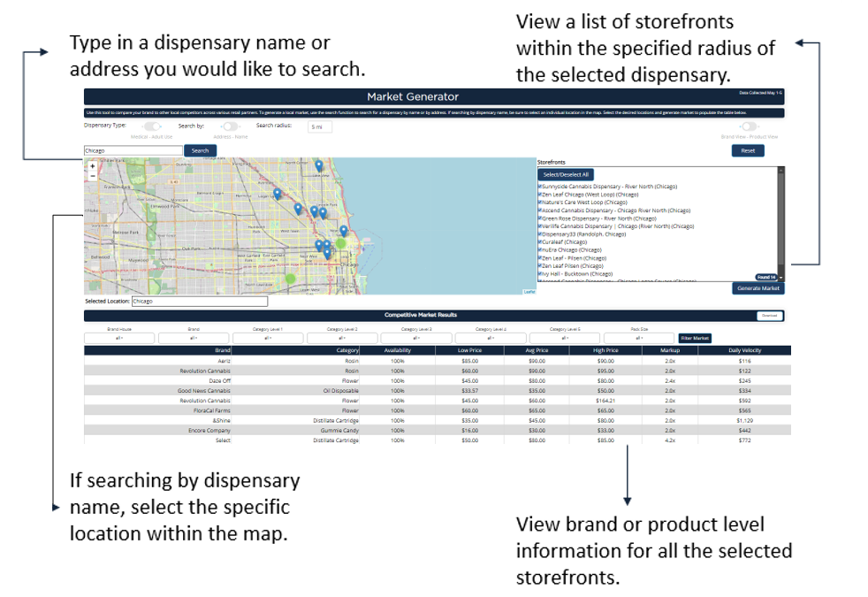Image resolution: width=868 pixels, height=597 pixels.
Task: Click the green circle at map bottom
Action: 291,279
